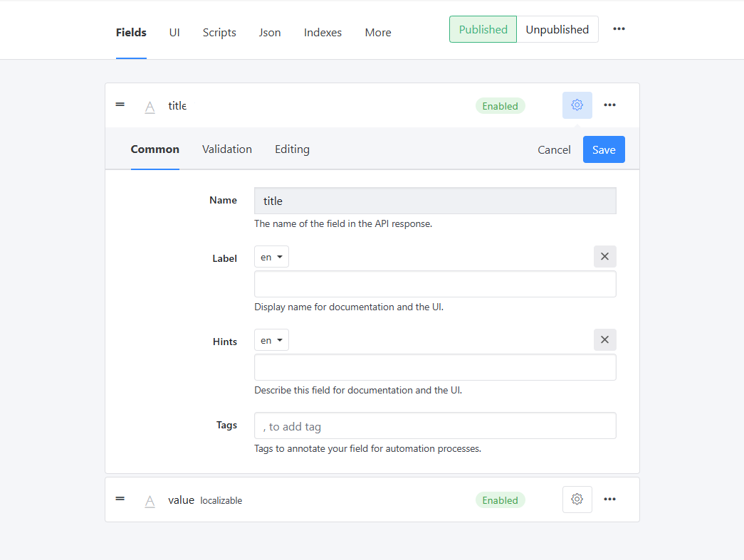Cancel the field editing

point(554,150)
